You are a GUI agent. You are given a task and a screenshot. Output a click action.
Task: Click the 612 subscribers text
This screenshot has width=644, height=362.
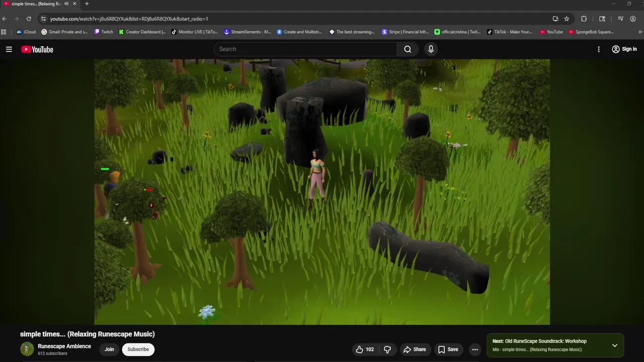click(x=52, y=353)
